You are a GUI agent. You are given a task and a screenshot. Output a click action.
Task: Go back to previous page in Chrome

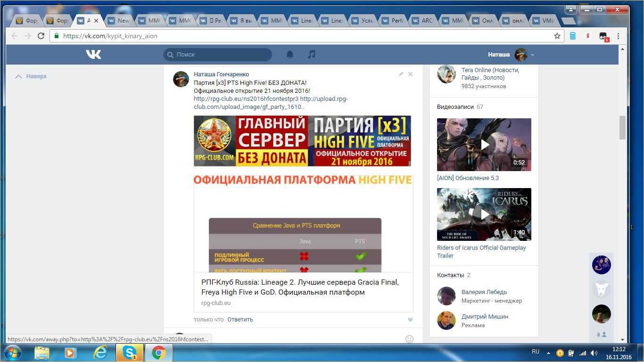click(x=15, y=36)
